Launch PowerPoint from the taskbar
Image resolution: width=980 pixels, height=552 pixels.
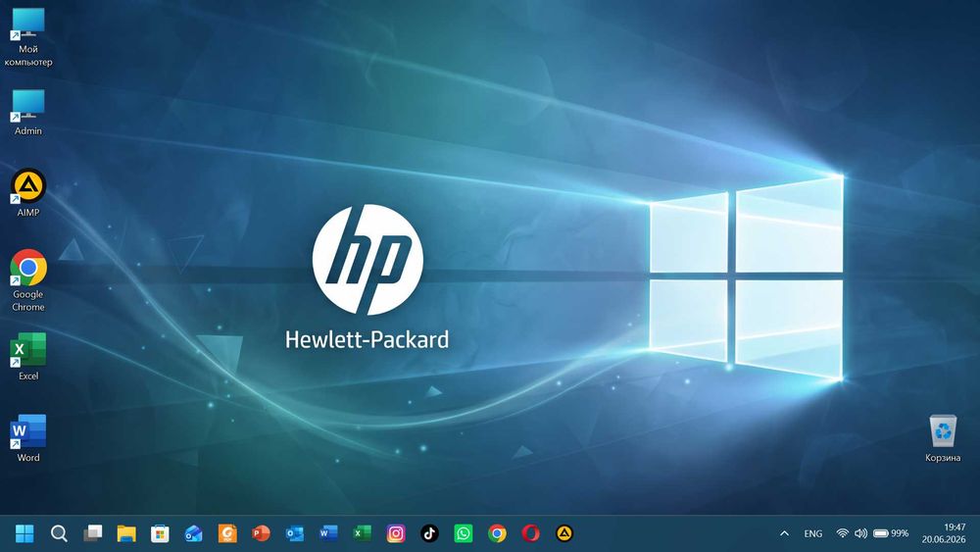click(x=262, y=533)
